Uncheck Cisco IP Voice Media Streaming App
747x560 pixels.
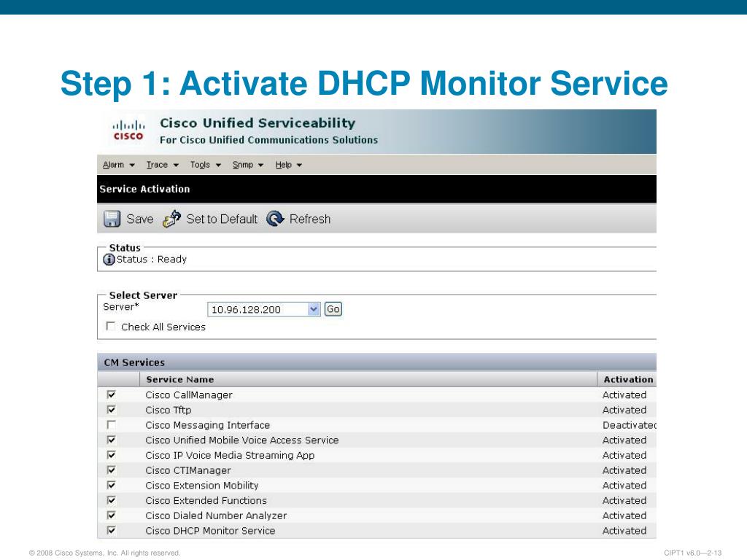point(112,455)
